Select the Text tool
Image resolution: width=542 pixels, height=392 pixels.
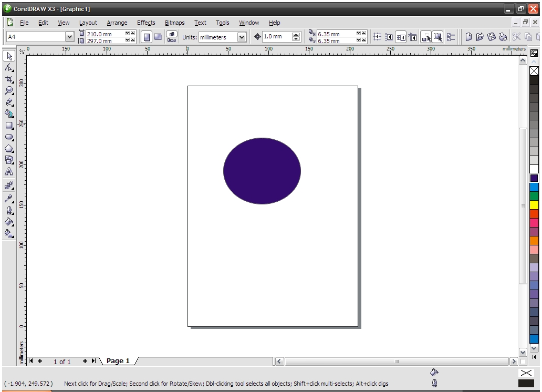click(8, 172)
